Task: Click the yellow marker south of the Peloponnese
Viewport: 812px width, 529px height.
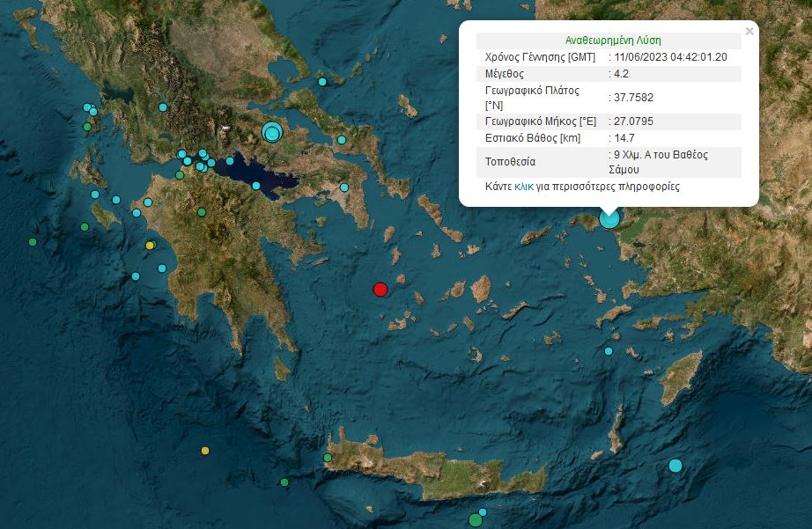Action: pos(205,451)
